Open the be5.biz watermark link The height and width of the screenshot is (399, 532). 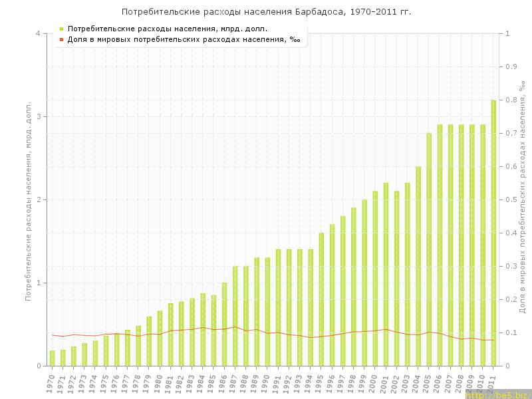pos(498,394)
